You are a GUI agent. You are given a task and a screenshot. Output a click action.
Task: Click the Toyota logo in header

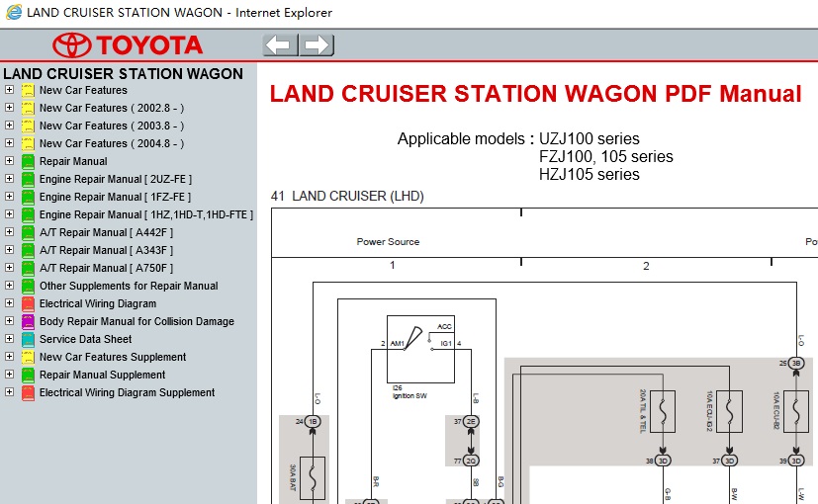(x=128, y=45)
